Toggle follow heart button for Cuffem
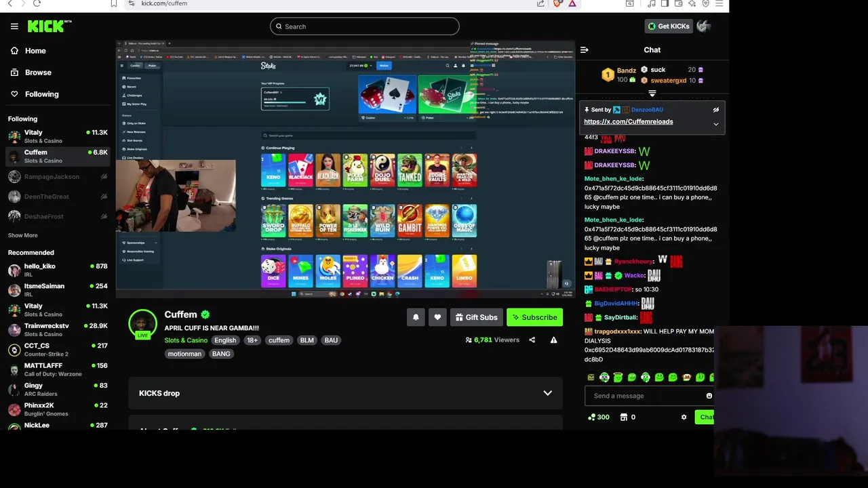868x488 pixels. (437, 317)
